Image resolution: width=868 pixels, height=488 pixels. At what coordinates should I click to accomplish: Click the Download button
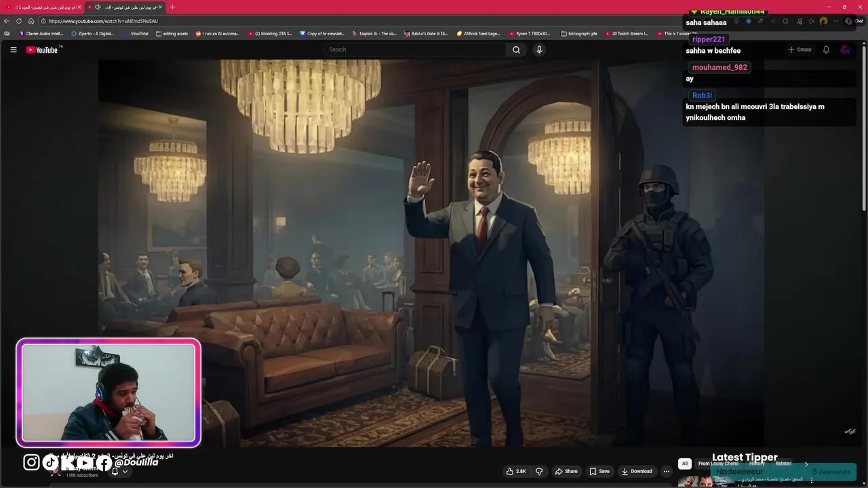pos(637,471)
